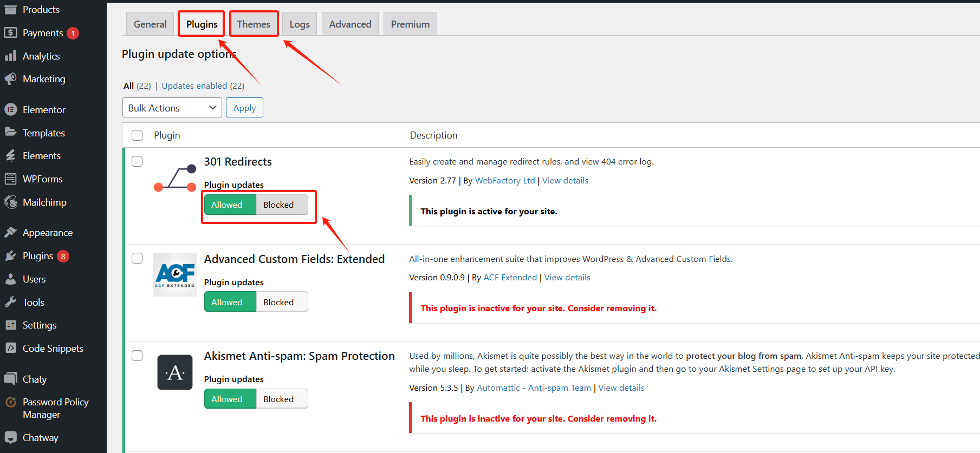980x453 pixels.
Task: Click the Akismet plugin logo
Action: [175, 372]
